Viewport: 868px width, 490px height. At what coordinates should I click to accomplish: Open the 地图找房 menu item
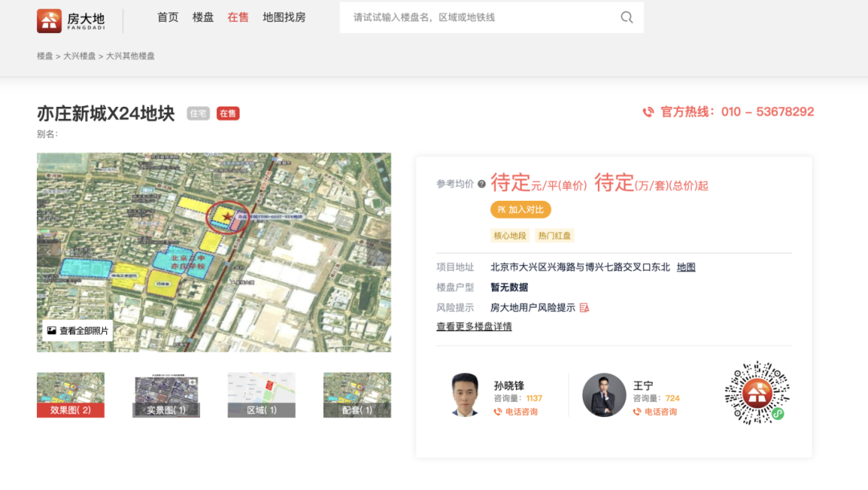click(x=285, y=17)
